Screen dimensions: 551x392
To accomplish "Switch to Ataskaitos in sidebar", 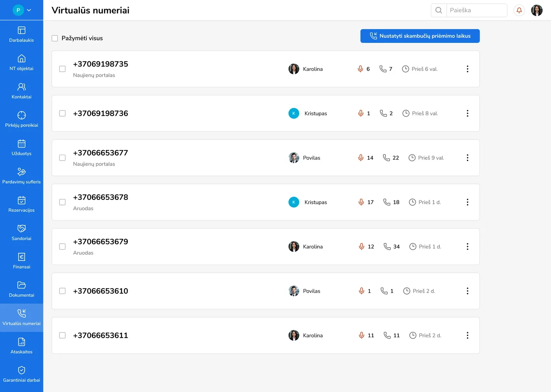I will pyautogui.click(x=22, y=346).
